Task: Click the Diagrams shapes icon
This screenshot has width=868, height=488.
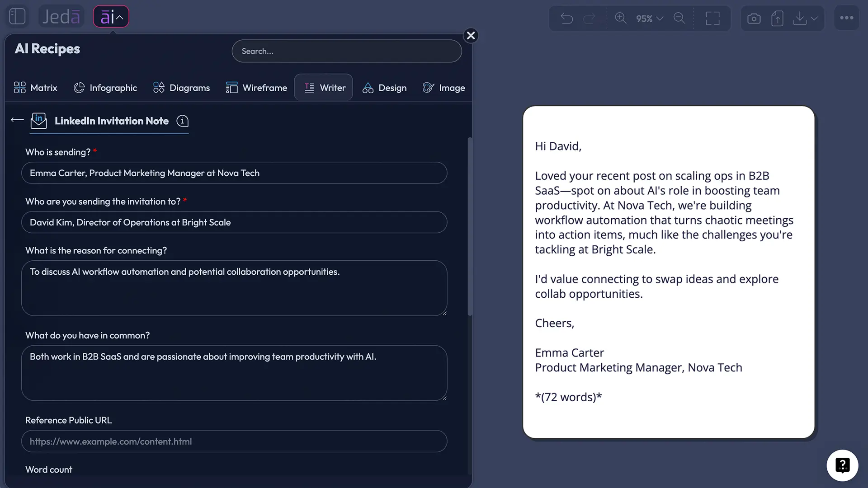Action: coord(159,88)
